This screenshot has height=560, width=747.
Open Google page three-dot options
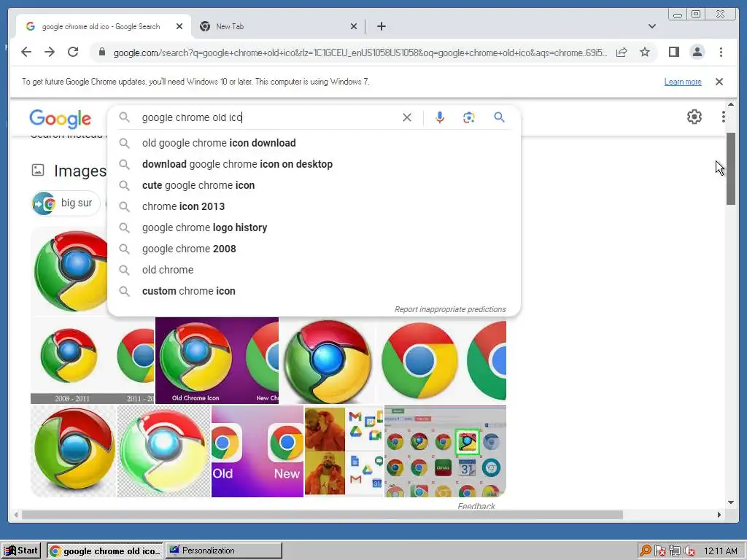click(x=723, y=117)
